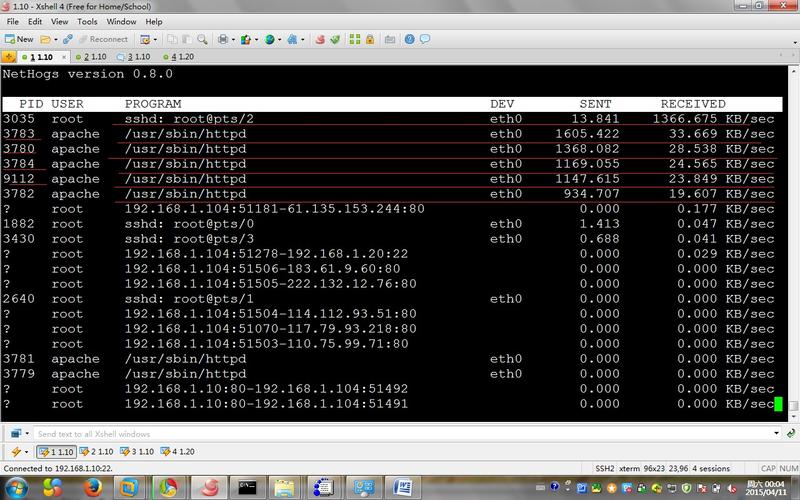Open the Tools menu

click(x=87, y=21)
